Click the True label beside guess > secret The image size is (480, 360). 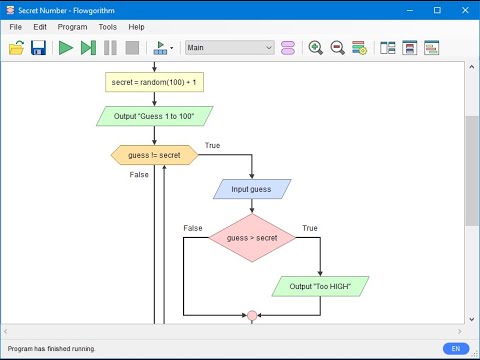pos(310,228)
